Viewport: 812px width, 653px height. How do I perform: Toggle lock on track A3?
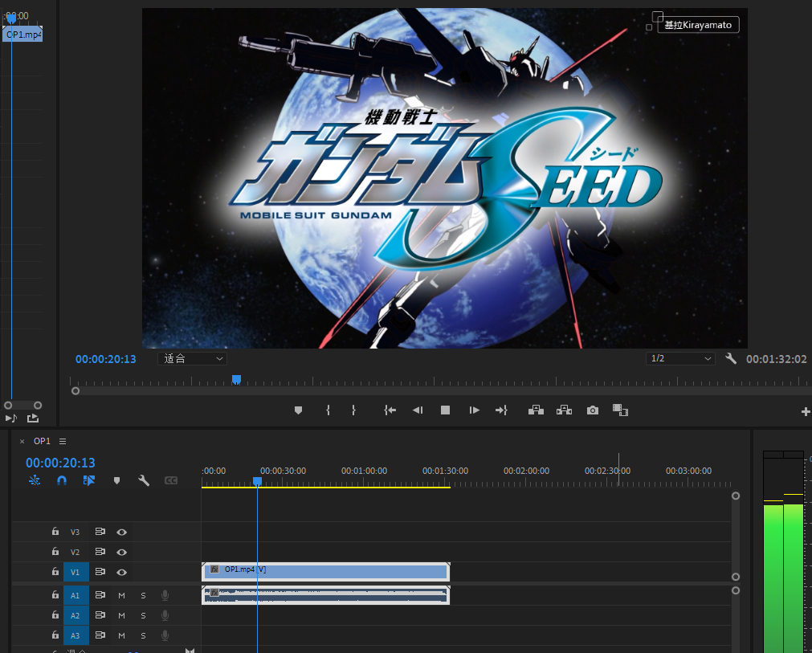coord(55,635)
